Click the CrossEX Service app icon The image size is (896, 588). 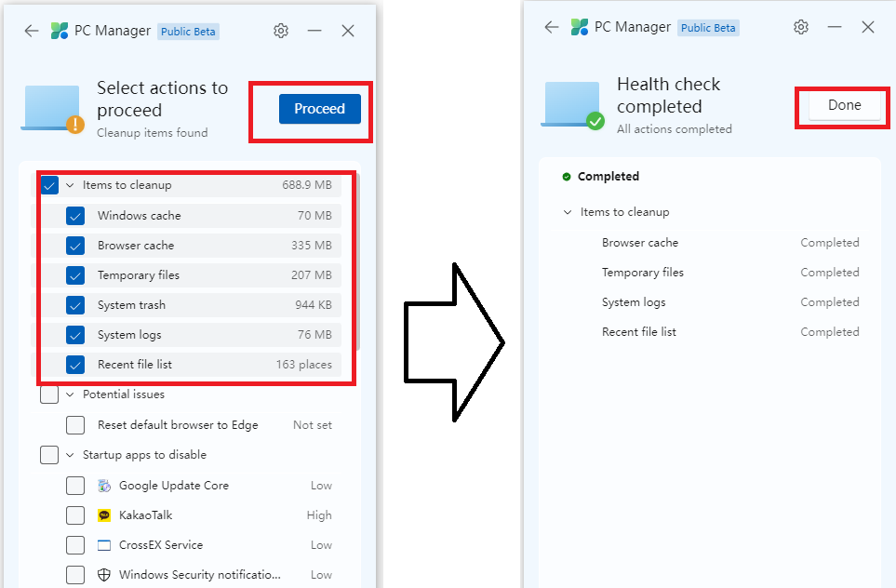(x=104, y=545)
